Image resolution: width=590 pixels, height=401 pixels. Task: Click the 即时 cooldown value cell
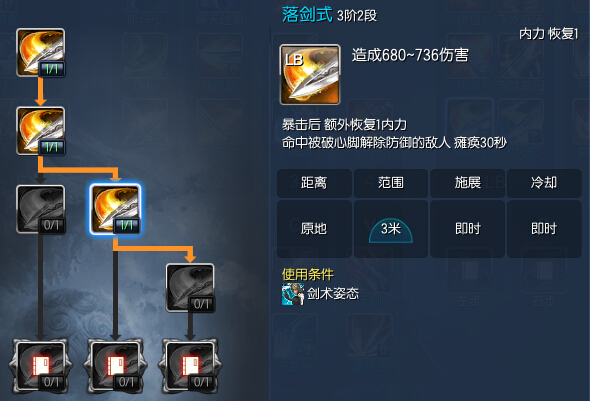(544, 229)
